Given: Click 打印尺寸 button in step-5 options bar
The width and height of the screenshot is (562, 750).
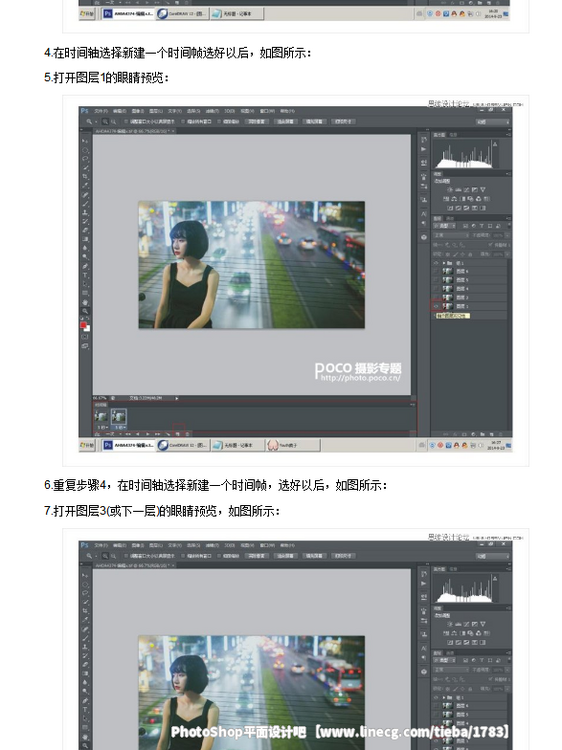Looking at the screenshot, I should point(343,122).
